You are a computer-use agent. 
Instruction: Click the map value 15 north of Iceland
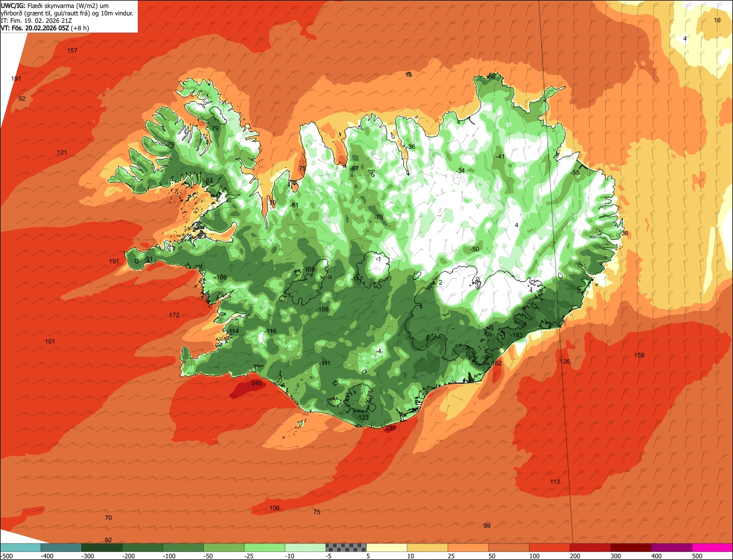[x=408, y=75]
